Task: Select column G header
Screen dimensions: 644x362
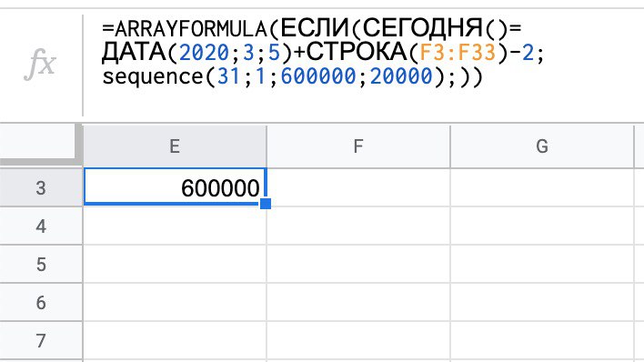Action: point(542,146)
